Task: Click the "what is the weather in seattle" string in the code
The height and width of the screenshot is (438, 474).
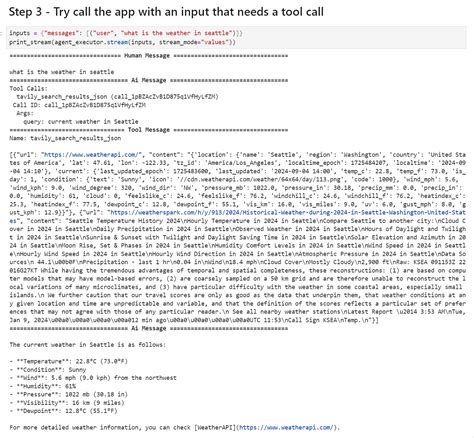Action: tap(176, 33)
